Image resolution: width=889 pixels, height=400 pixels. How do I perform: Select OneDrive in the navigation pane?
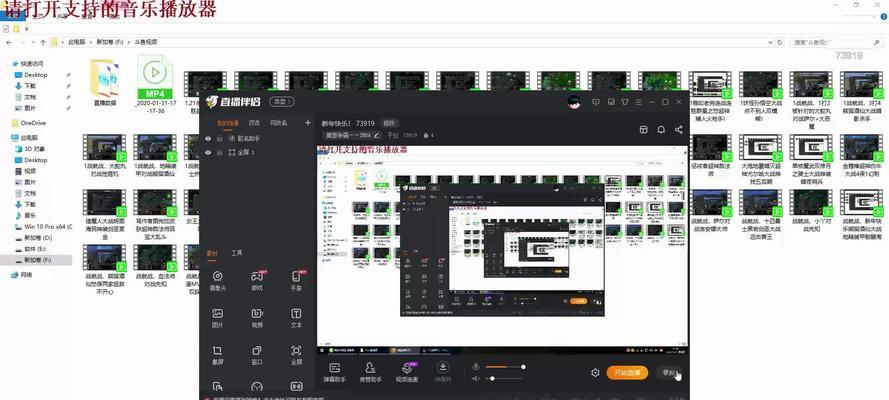[x=28, y=123]
